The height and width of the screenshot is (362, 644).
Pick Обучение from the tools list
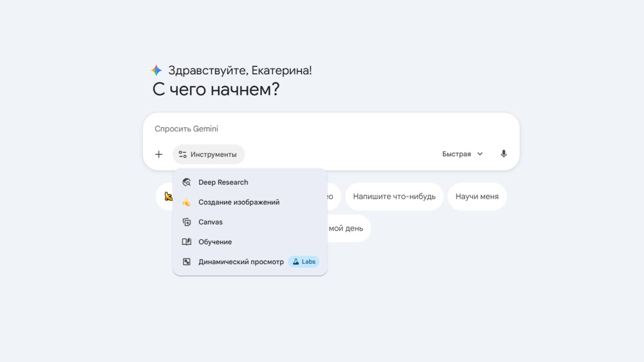pyautogui.click(x=215, y=242)
